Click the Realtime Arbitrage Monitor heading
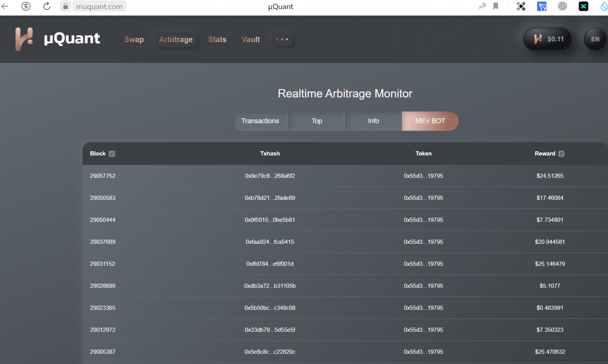Screen dimensions: 608x364 [x=345, y=93]
